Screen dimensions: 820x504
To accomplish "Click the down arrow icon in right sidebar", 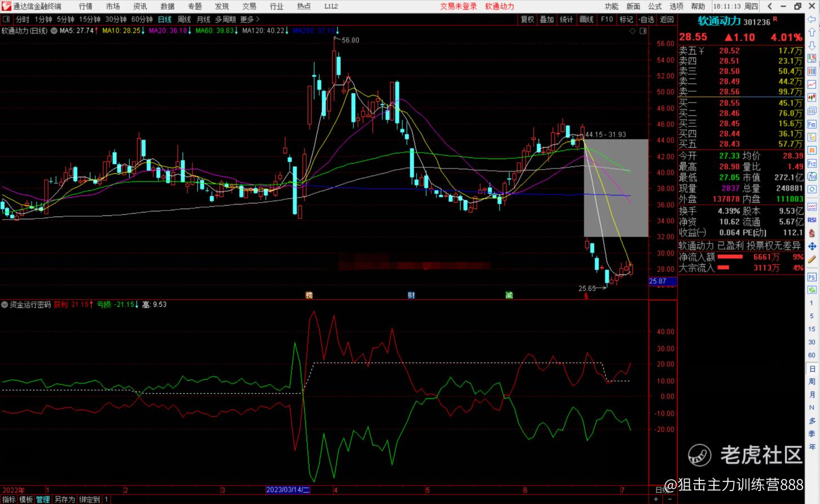I will (812, 46).
